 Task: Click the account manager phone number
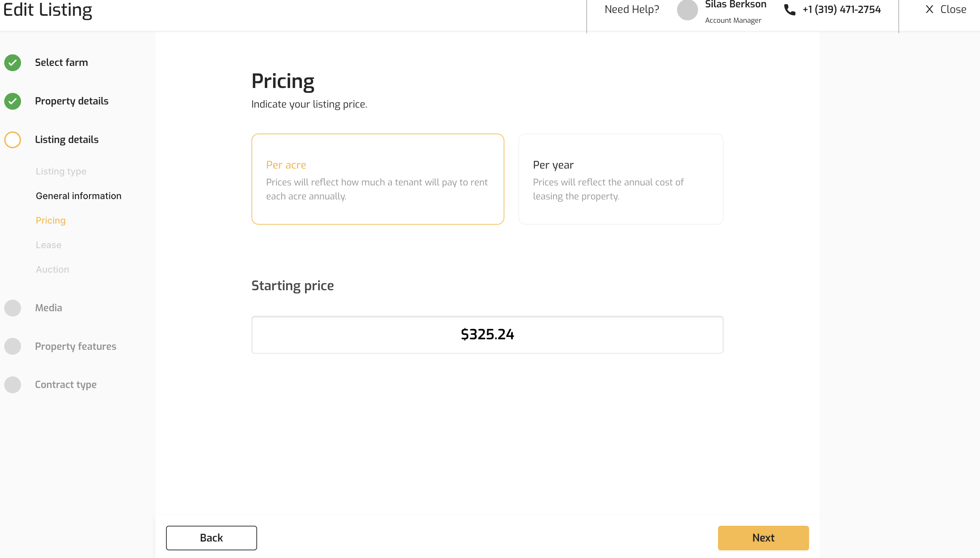click(841, 9)
